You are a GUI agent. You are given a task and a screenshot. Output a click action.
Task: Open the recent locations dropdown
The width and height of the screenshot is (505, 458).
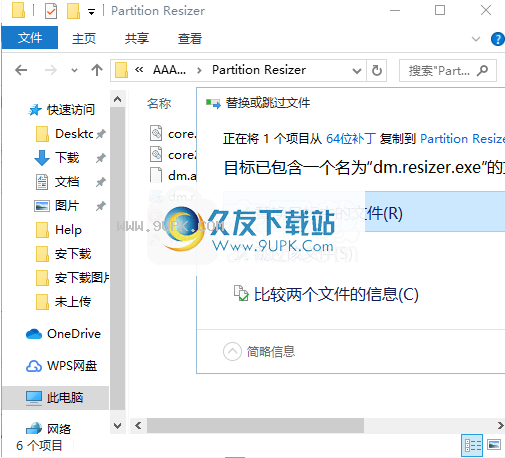pyautogui.click(x=74, y=71)
